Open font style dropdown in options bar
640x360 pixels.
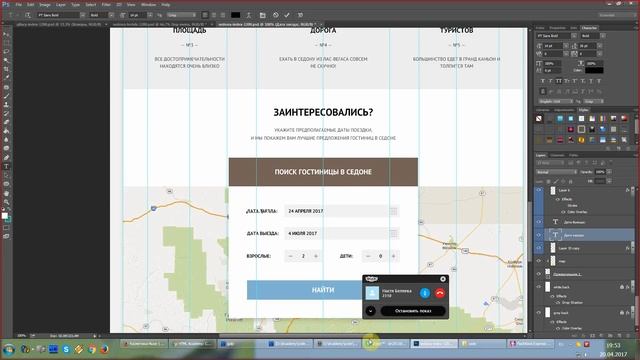tap(111, 15)
